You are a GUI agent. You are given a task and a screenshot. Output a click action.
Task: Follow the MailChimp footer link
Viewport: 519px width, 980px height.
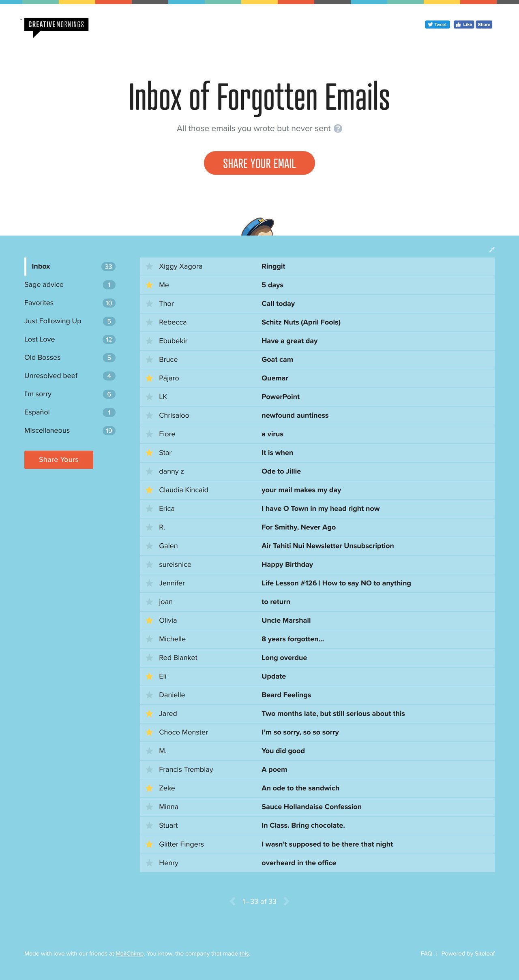tap(130, 954)
